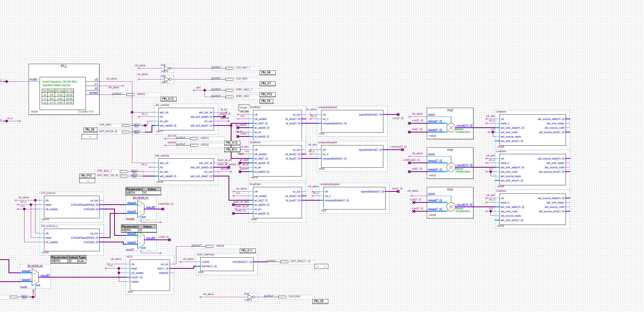Select the LED[0] output pin symbol
The image size is (644, 312).
(131, 95)
